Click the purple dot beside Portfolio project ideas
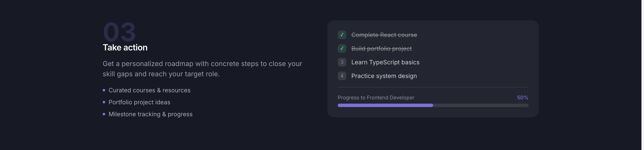 [x=104, y=102]
